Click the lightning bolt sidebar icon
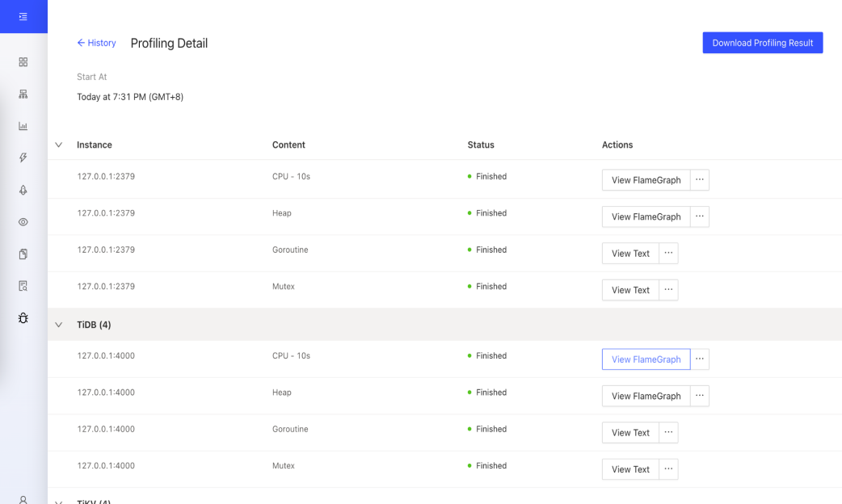 23,158
